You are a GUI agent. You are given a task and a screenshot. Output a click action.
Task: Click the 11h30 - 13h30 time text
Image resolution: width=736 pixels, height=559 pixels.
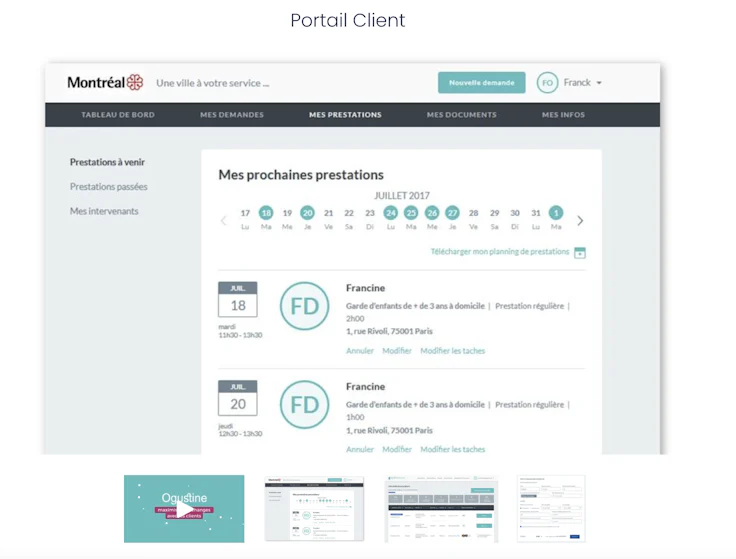coord(240,335)
